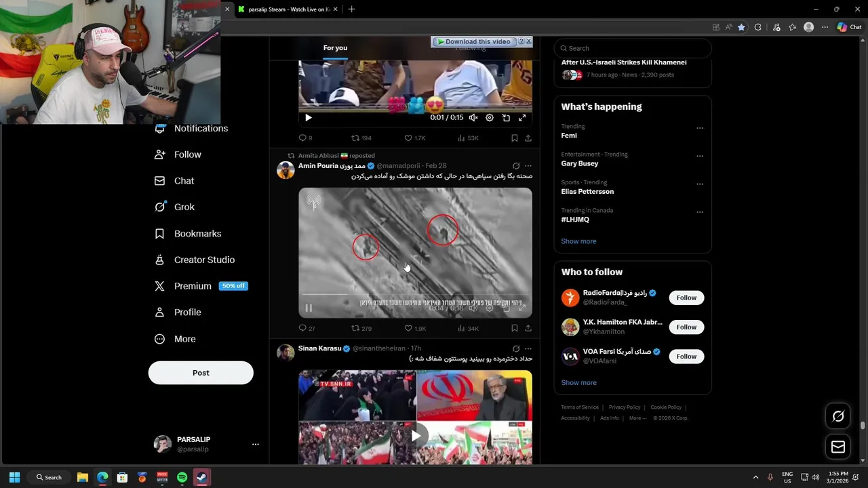Open the Follow sidebar item

click(178, 155)
